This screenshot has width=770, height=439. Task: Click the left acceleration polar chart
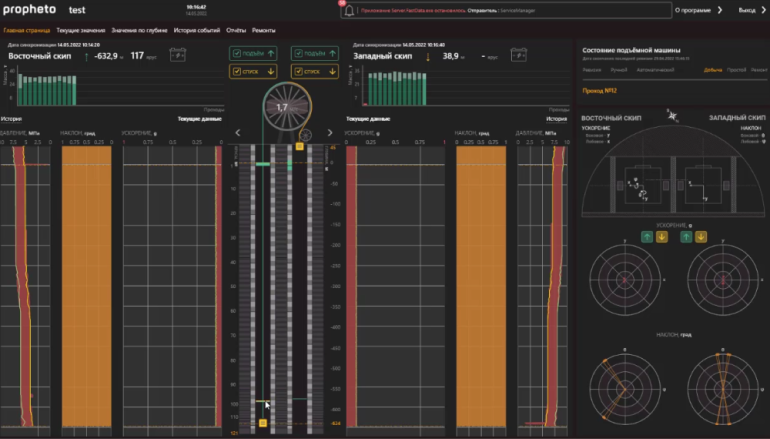pos(625,280)
